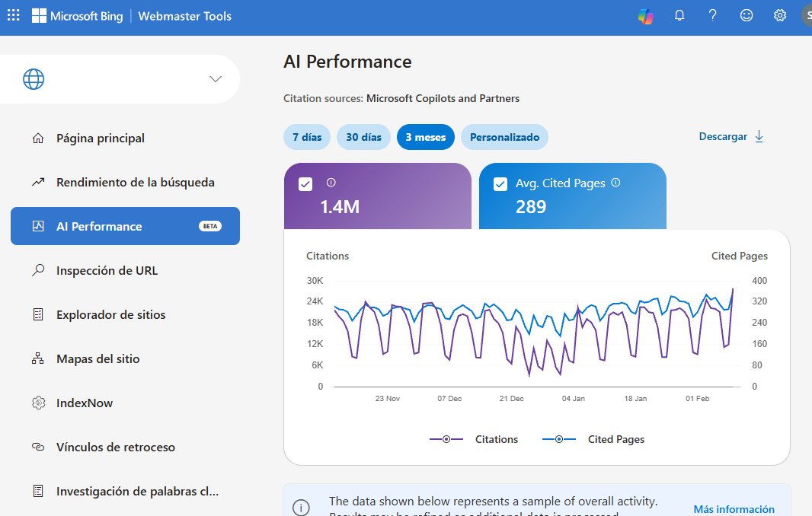Uncheck the Avg. Cited Pages checkbox

tap(500, 184)
